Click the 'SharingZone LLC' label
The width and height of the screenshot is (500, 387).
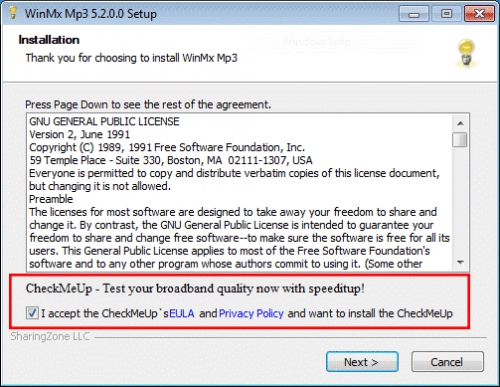pyautogui.click(x=50, y=336)
